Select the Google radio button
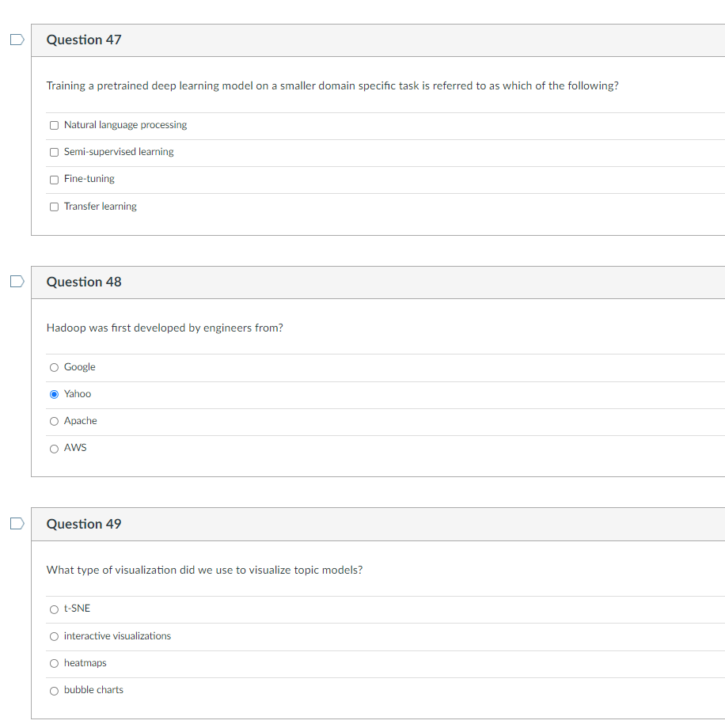Image resolution: width=725 pixels, height=728 pixels. coord(54,367)
